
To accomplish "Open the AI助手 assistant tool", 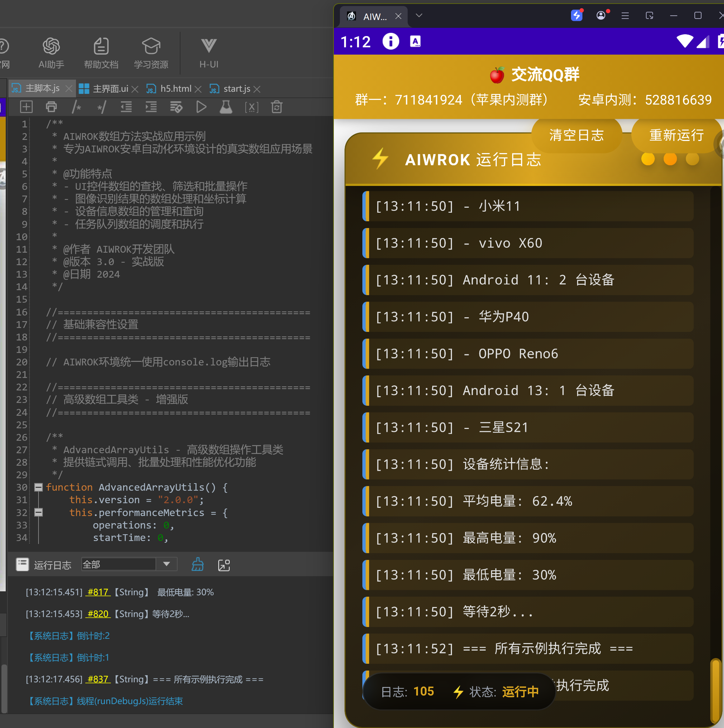I will point(51,53).
